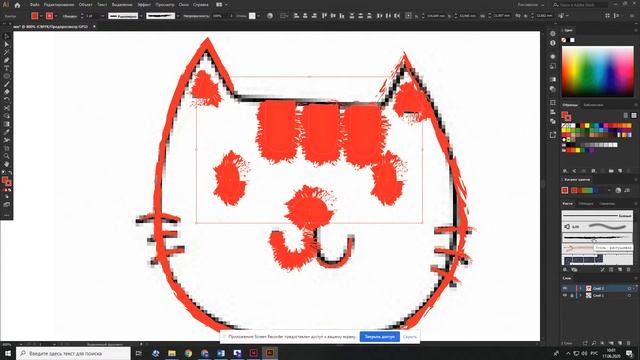The image size is (640, 360).
Task: Click Edit Colors wheel in Color Guide panel
Action: pos(618,190)
